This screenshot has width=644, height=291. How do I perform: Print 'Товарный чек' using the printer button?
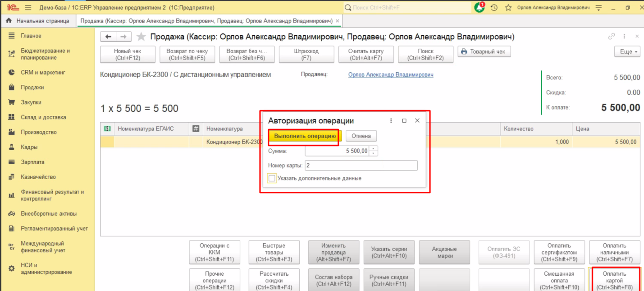[484, 52]
